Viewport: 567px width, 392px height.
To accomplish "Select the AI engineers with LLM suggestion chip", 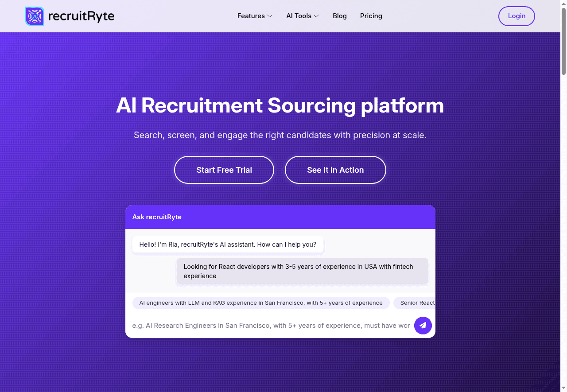I will (x=261, y=303).
